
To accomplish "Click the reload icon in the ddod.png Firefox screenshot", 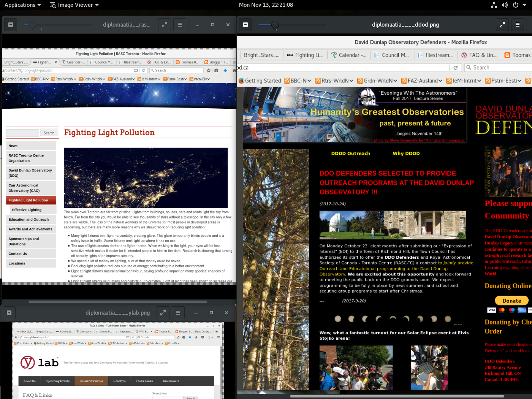I will (456, 68).
